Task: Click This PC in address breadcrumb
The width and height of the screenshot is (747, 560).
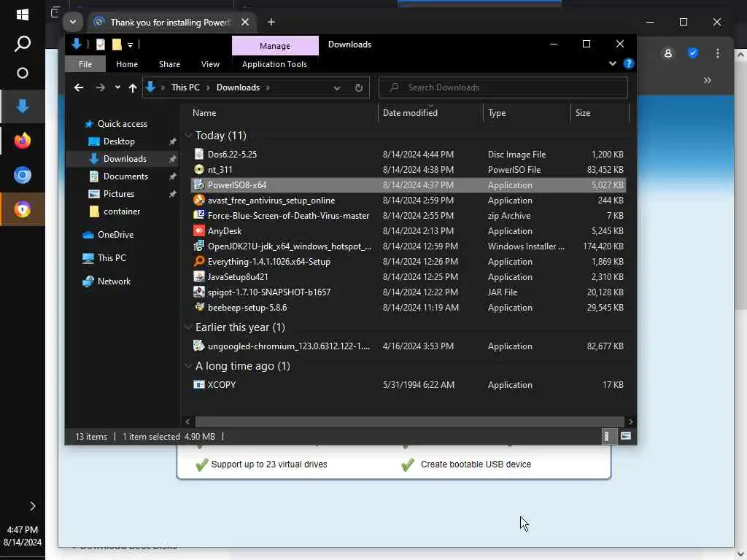Action: pos(185,87)
